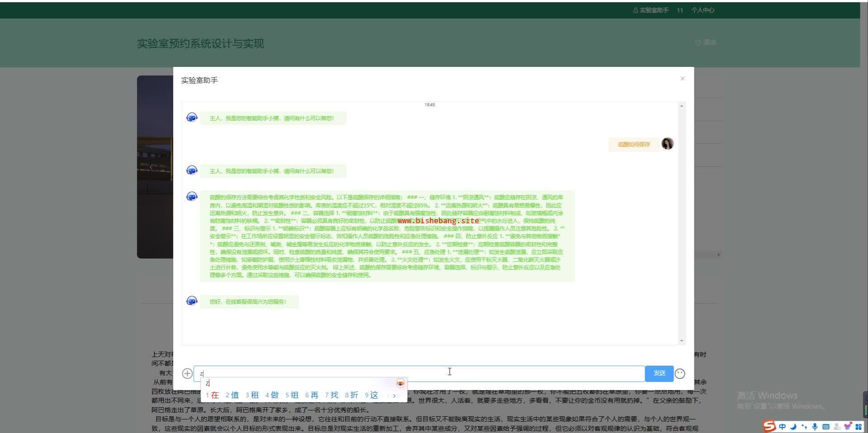This screenshot has height=433, width=868.
Task: Toggle Chinese/English mode 中 in the IME toolbar
Action: pos(782,426)
